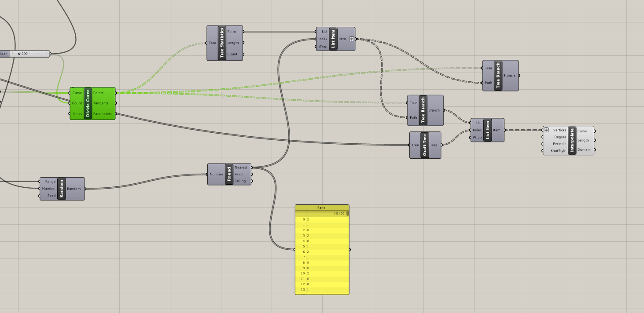The height and width of the screenshot is (313, 644).
Task: Click the Paths output of Tree Statistics
Action: [232, 32]
